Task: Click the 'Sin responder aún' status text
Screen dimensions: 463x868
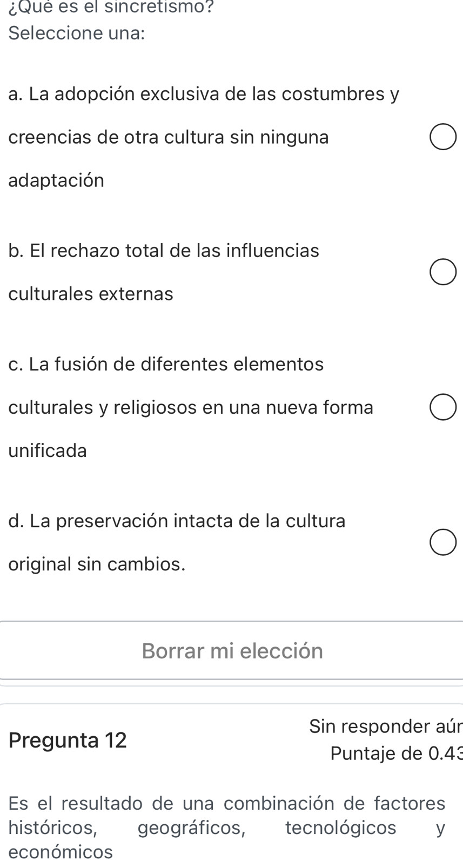Action: (x=386, y=726)
